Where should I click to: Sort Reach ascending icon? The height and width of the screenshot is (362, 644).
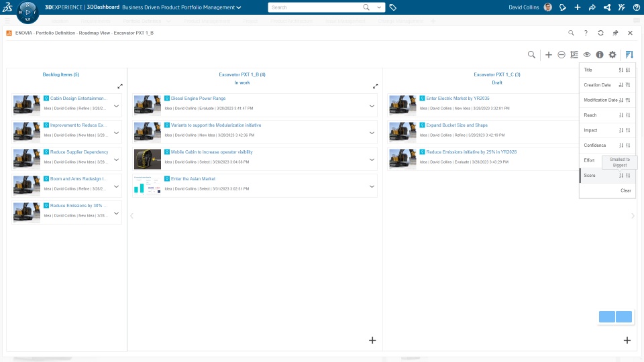[x=621, y=115]
